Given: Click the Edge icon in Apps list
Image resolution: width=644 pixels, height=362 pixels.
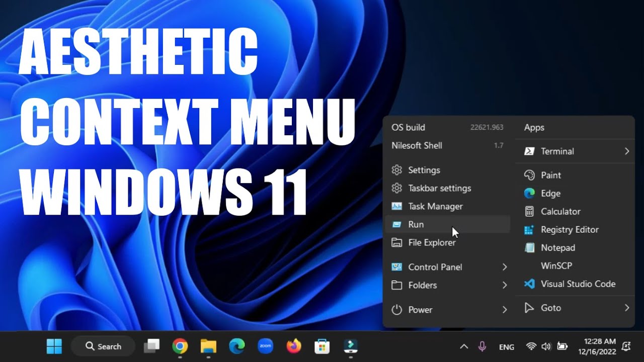Looking at the screenshot, I should pos(529,193).
